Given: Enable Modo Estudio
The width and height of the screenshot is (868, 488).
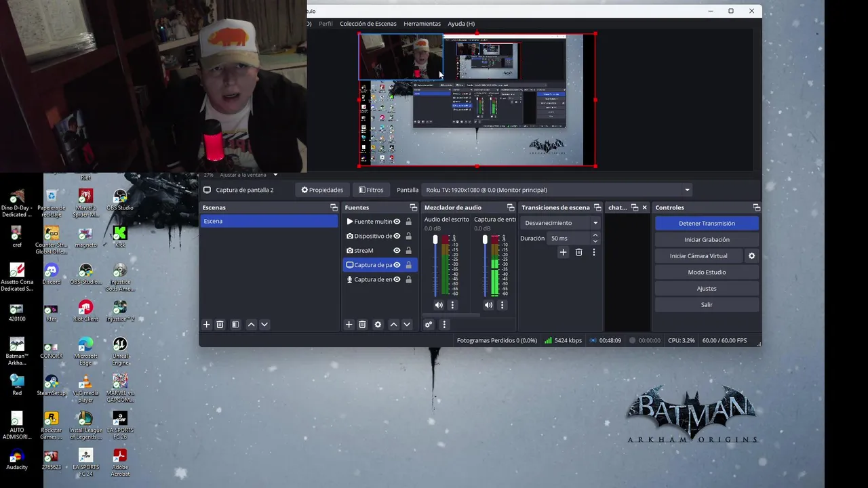Looking at the screenshot, I should [707, 272].
